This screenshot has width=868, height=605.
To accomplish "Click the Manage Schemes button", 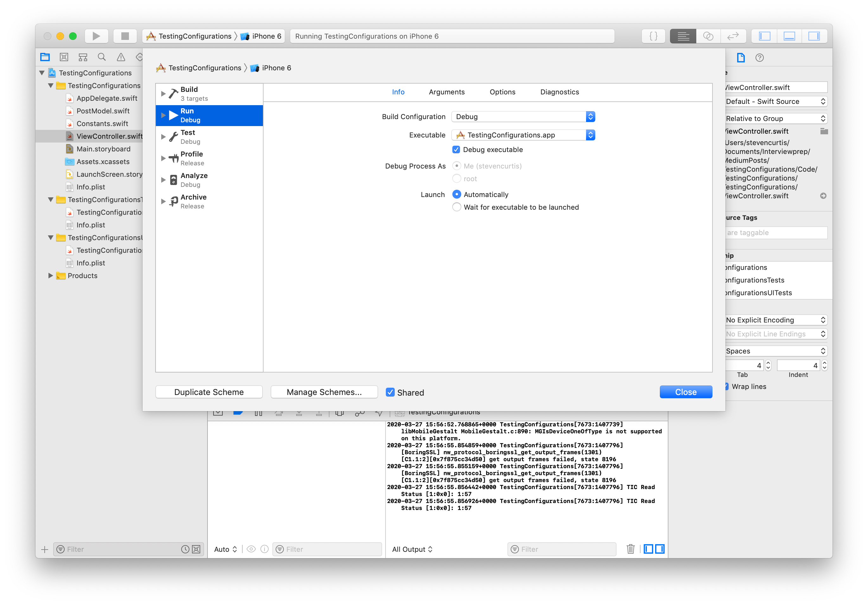I will (x=324, y=392).
